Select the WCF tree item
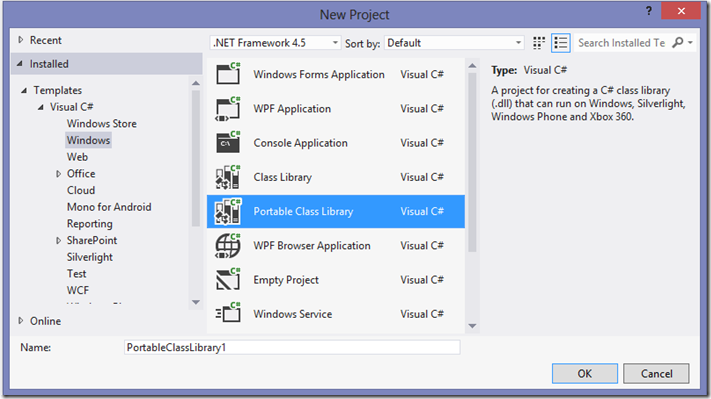 (x=78, y=290)
